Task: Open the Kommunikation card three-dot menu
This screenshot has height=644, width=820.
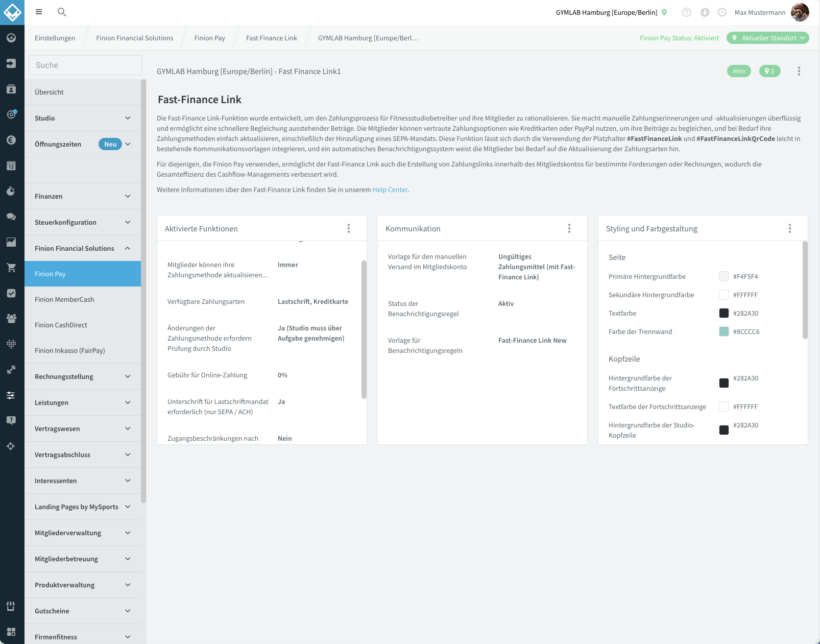Action: [x=569, y=228]
